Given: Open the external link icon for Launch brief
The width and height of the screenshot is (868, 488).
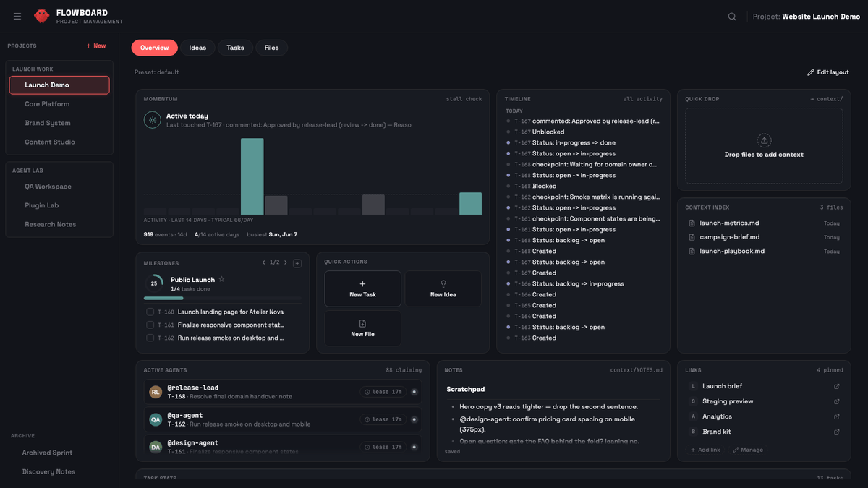Looking at the screenshot, I should click(837, 386).
